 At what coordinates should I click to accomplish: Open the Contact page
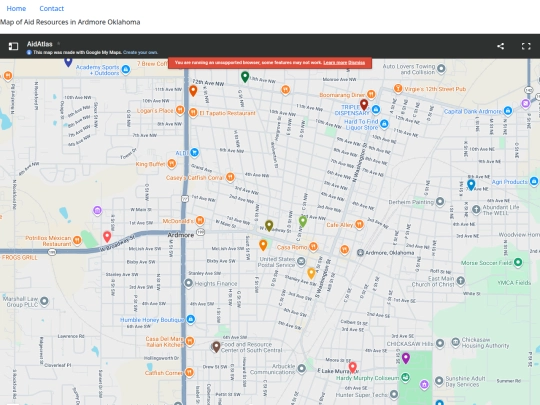(x=52, y=8)
